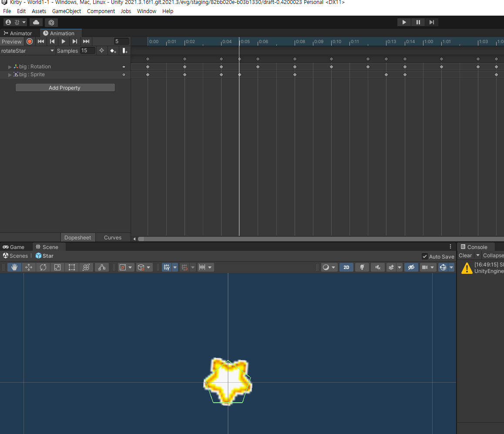Viewport: 504px width, 434px height.
Task: Select the Rotate tool
Action: [43, 267]
